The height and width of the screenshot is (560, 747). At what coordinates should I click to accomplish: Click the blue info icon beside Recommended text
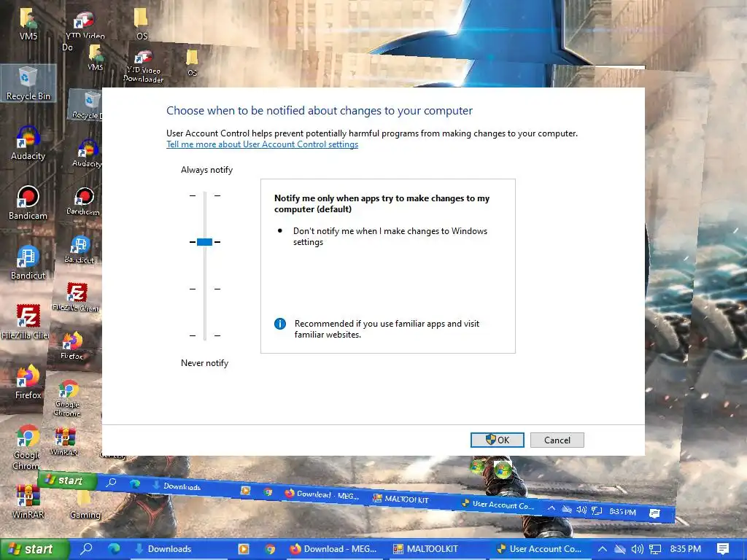click(x=280, y=324)
